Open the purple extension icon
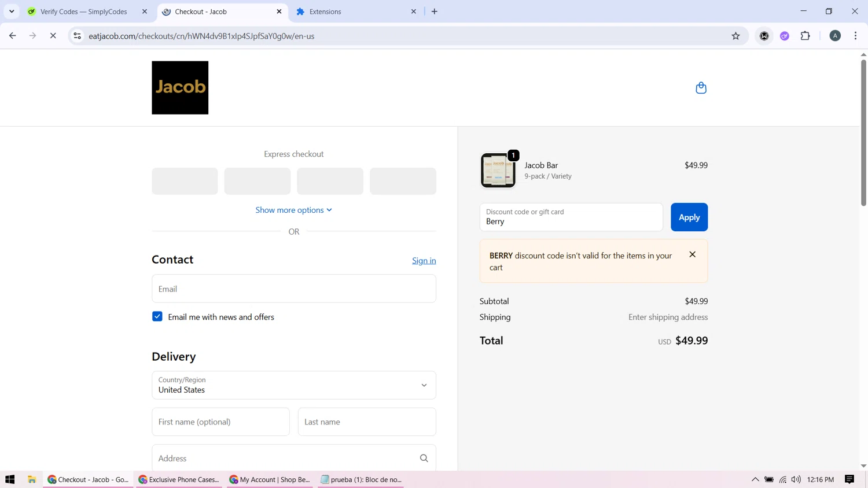 (785, 36)
